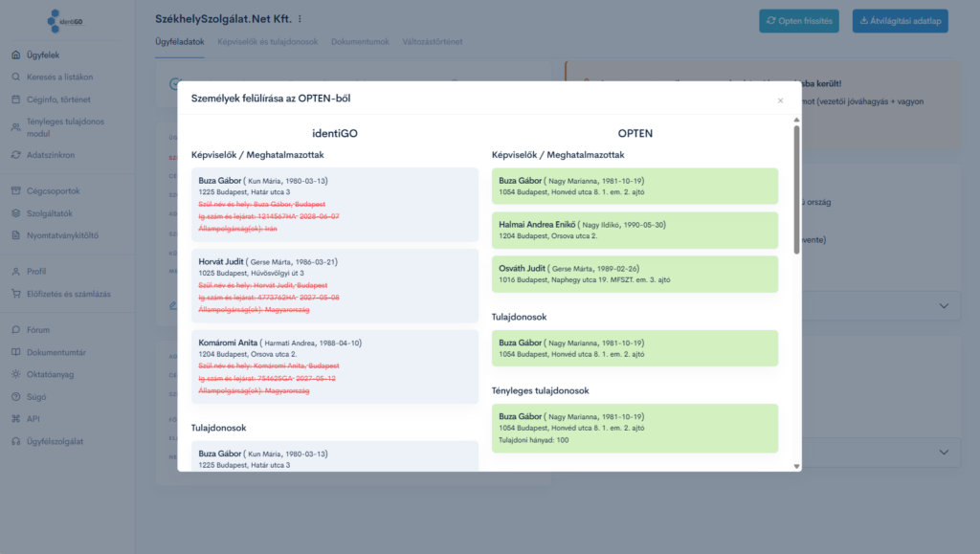Screen dimensions: 980x554
Task: Click the Átvilágítási adatlap button
Action: point(900,21)
